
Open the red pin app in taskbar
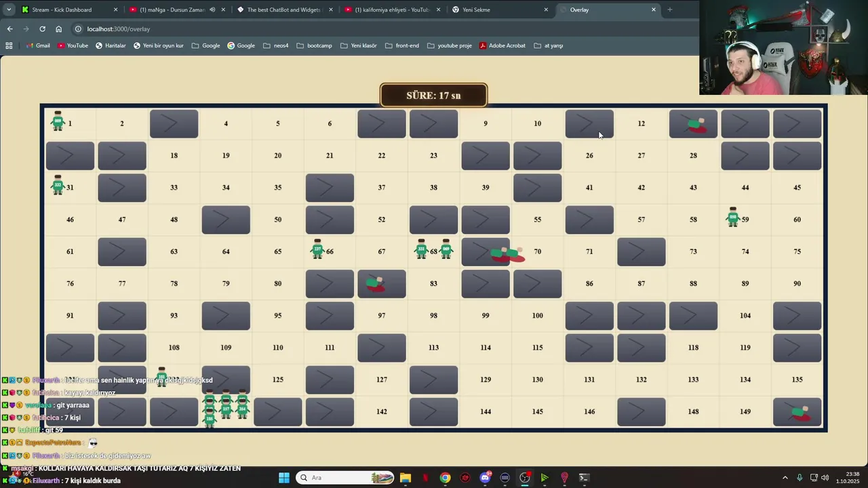[x=564, y=478]
